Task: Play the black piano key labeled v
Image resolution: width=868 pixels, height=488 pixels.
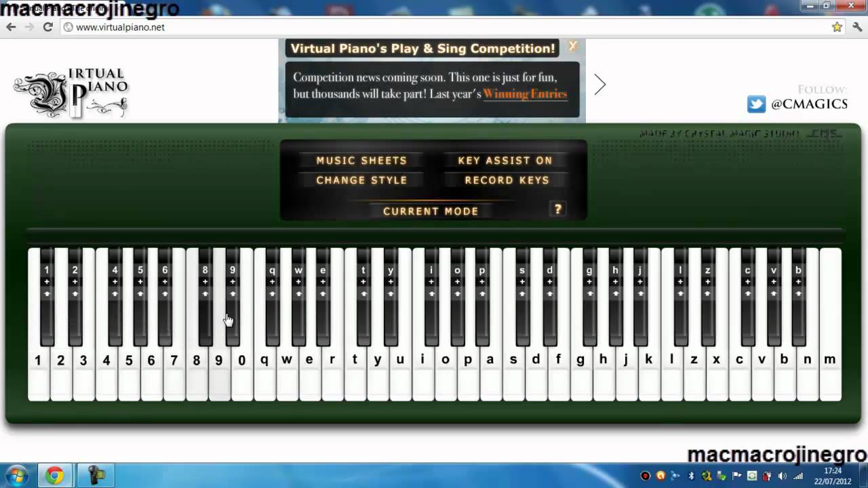Action: (x=774, y=297)
